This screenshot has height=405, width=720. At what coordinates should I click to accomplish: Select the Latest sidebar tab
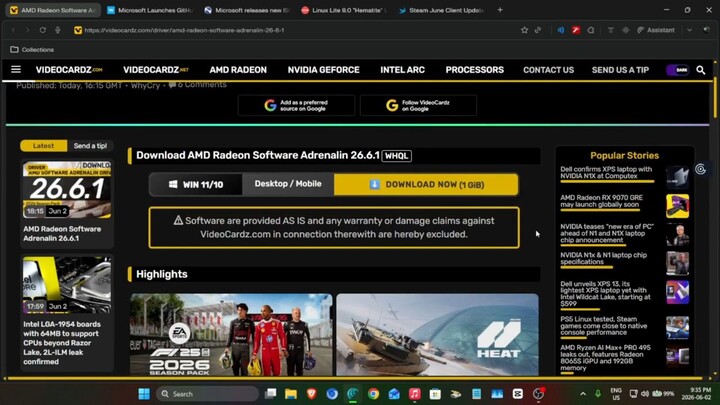click(44, 146)
